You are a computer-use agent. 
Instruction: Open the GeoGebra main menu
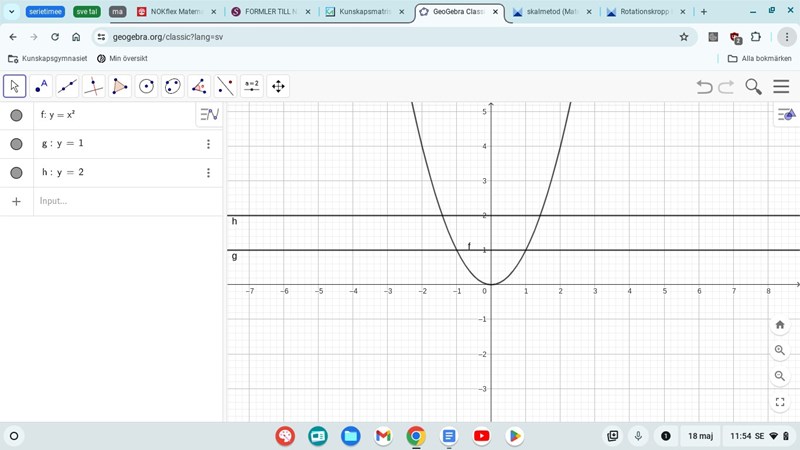click(x=781, y=87)
